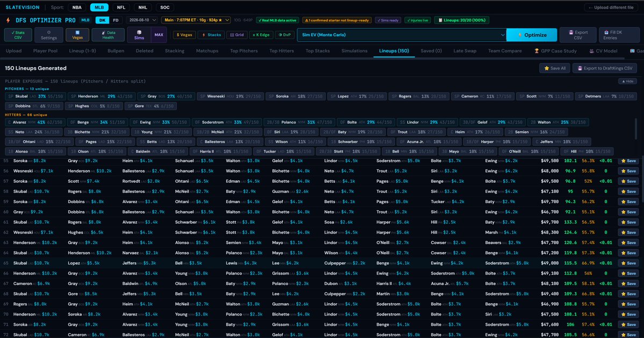Click SP Henderson 29% exposure chip
The height and width of the screenshot is (338, 644).
pyautogui.click(x=102, y=97)
